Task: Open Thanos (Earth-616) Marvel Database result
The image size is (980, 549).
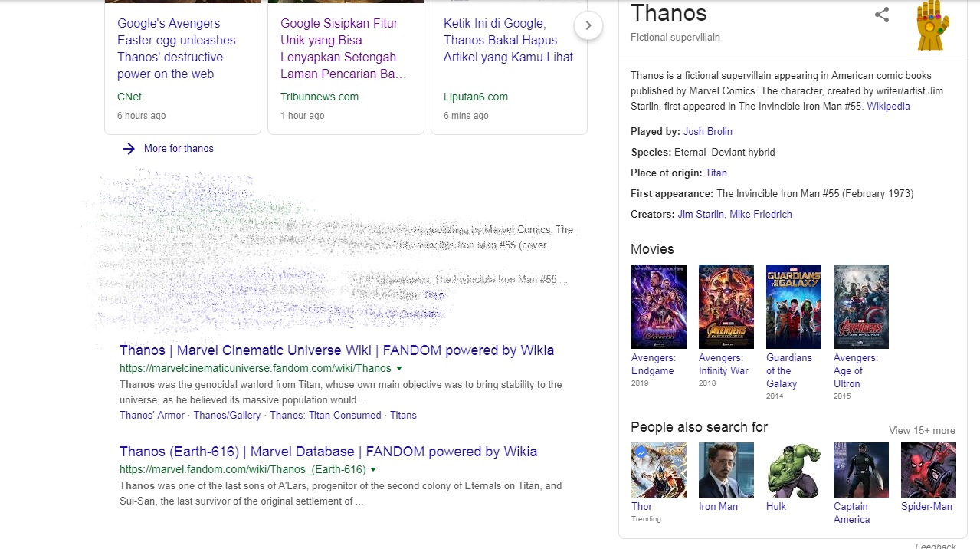Action: (328, 452)
